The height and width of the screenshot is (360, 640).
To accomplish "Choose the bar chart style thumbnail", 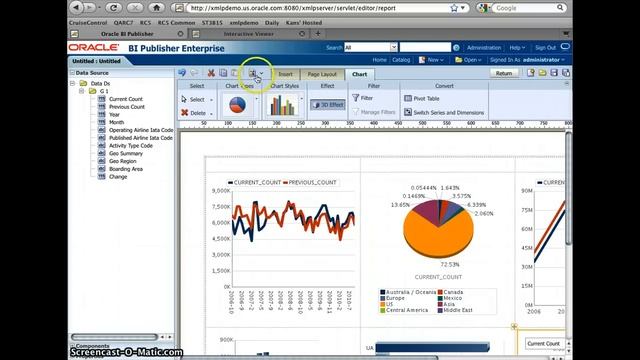I will pyautogui.click(x=282, y=105).
